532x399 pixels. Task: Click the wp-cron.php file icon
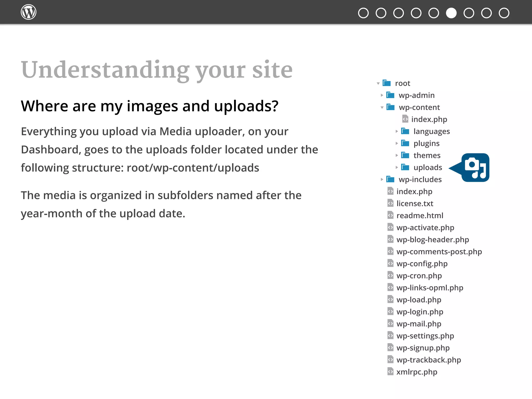tap(390, 275)
